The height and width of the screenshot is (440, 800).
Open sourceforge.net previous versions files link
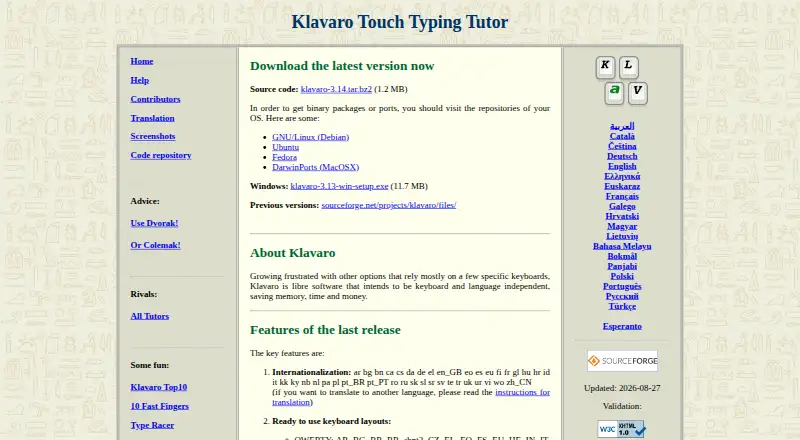click(x=389, y=205)
